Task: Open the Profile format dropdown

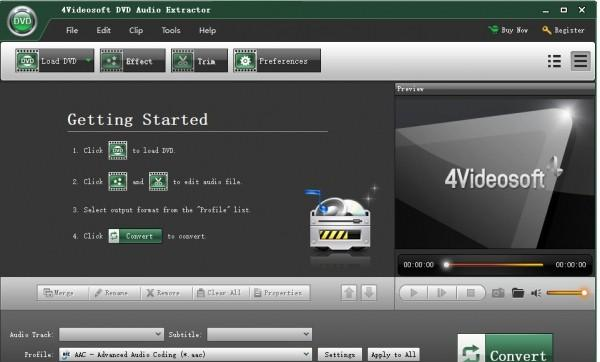Action: click(x=185, y=354)
